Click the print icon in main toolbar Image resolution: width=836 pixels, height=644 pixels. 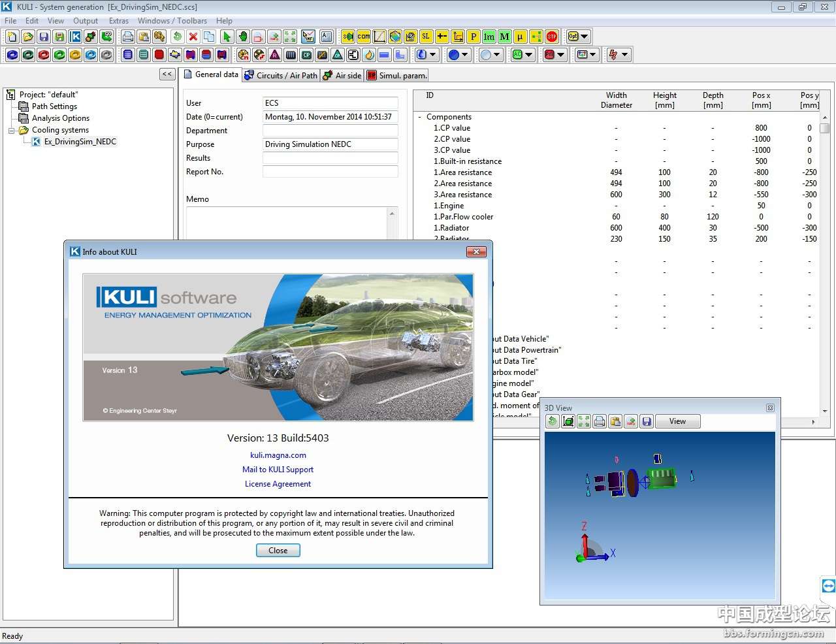[x=128, y=37]
